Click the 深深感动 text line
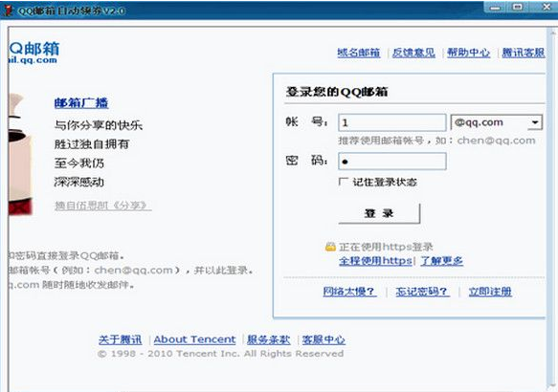 point(79,182)
